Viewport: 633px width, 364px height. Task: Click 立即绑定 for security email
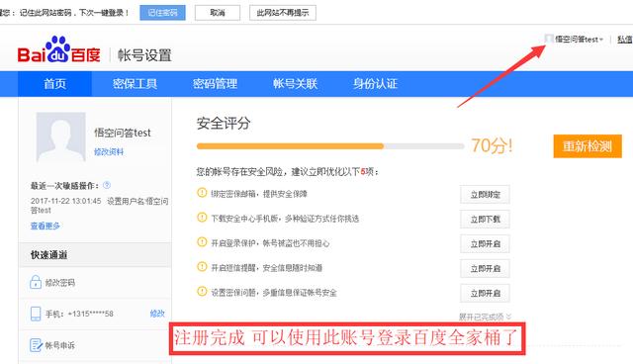pyautogui.click(x=485, y=195)
